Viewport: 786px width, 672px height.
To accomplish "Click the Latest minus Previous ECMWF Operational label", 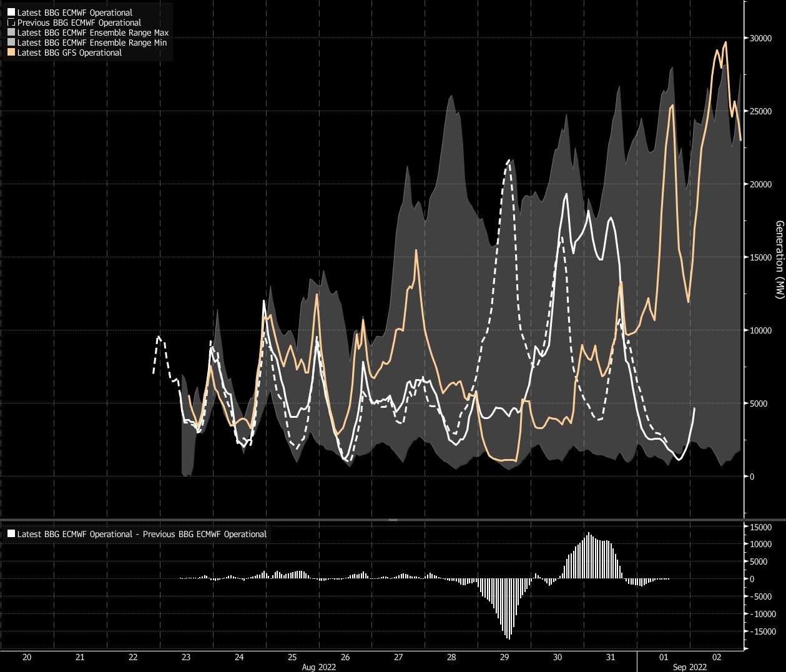I will pos(142,534).
